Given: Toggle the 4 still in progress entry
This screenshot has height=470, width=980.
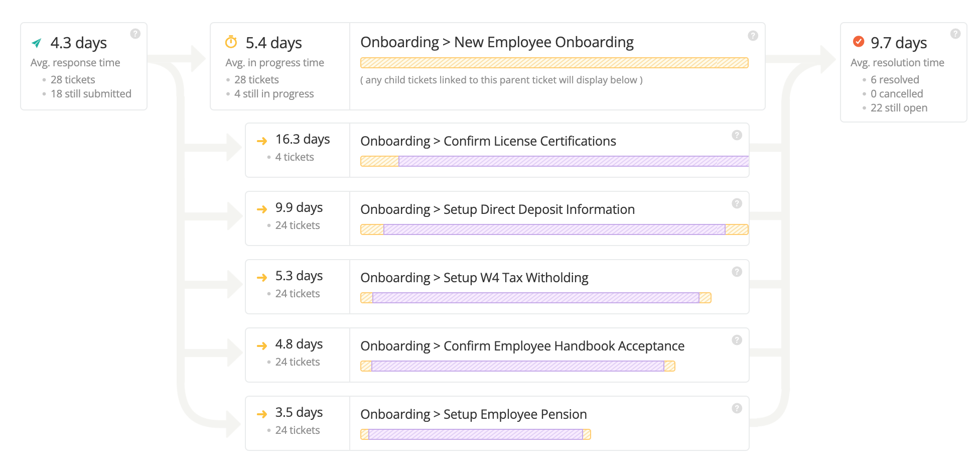Looking at the screenshot, I should (x=274, y=93).
